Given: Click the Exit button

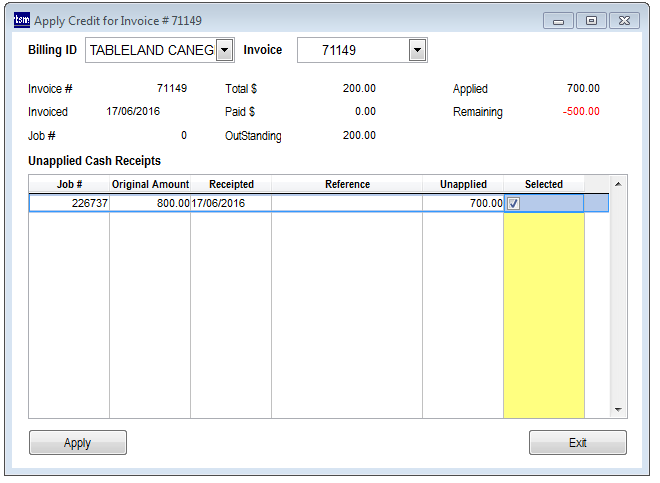Looking at the screenshot, I should point(577,443).
